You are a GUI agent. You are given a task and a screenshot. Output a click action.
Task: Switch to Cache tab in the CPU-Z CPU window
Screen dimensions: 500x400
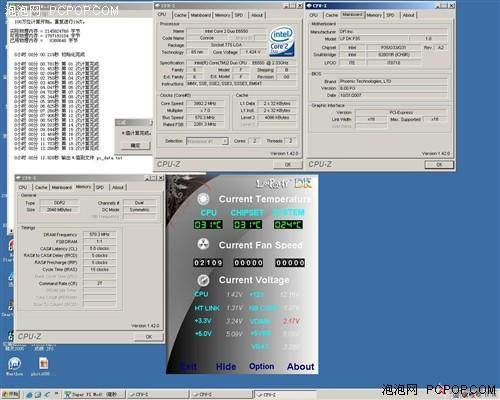[180, 15]
